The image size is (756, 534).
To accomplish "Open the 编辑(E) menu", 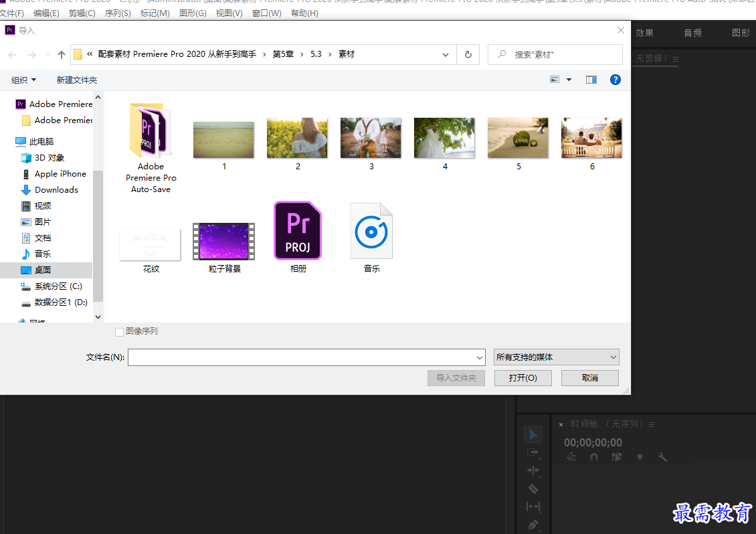I will 46,13.
